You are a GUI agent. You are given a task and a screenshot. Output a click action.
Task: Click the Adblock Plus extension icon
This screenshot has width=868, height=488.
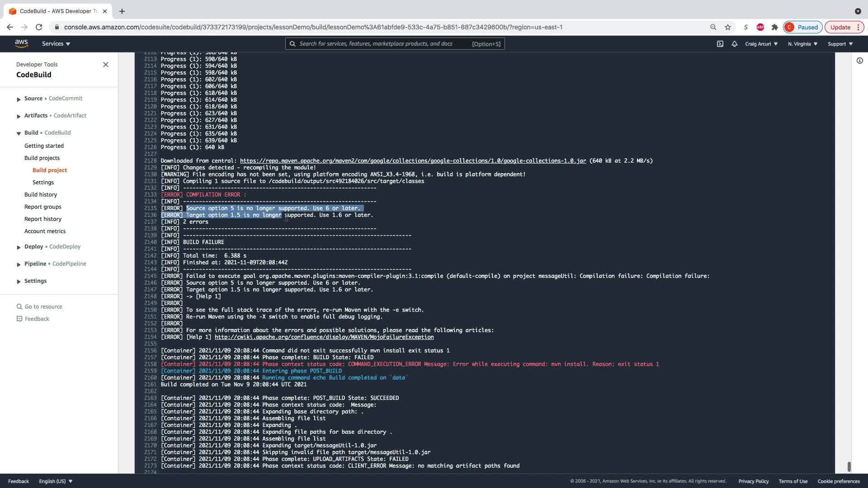(x=760, y=27)
